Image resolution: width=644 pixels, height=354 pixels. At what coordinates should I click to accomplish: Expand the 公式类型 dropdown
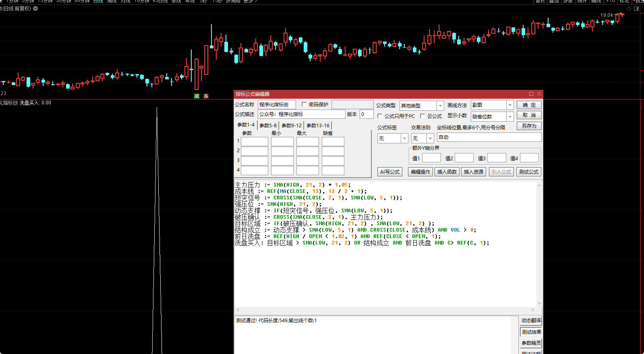coord(440,106)
